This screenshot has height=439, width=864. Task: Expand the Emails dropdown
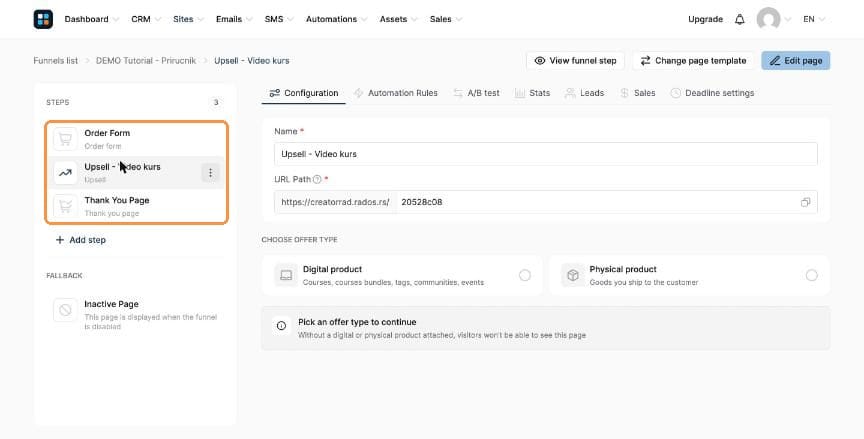[234, 19]
